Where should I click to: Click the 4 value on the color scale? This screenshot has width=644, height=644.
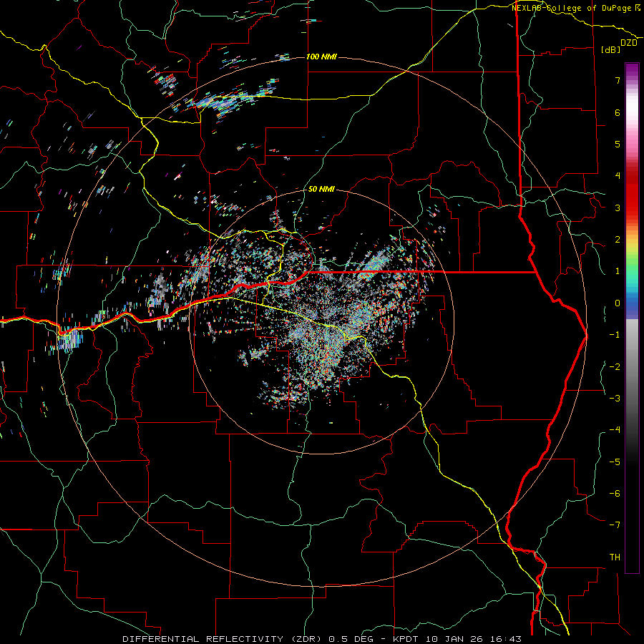618,176
